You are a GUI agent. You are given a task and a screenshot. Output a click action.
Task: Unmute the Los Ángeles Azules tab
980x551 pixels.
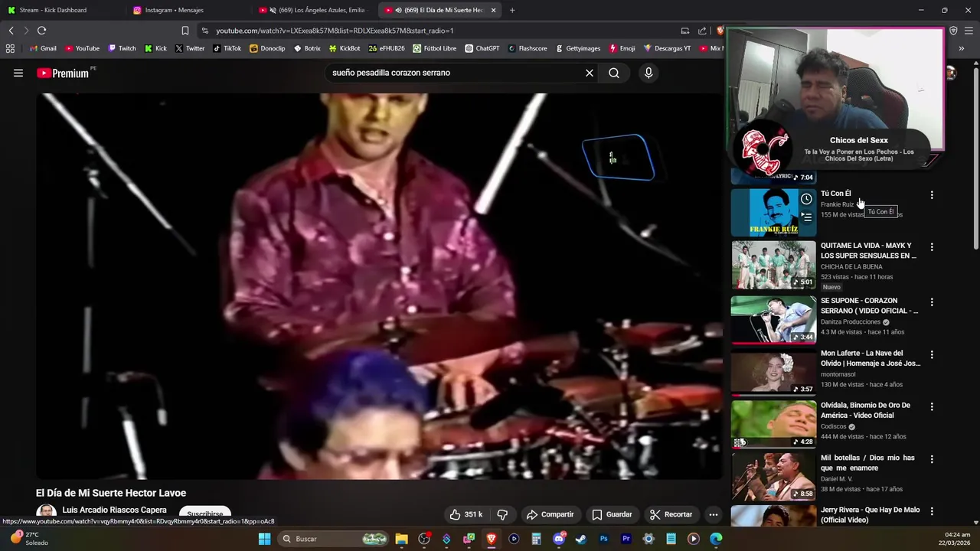273,10
